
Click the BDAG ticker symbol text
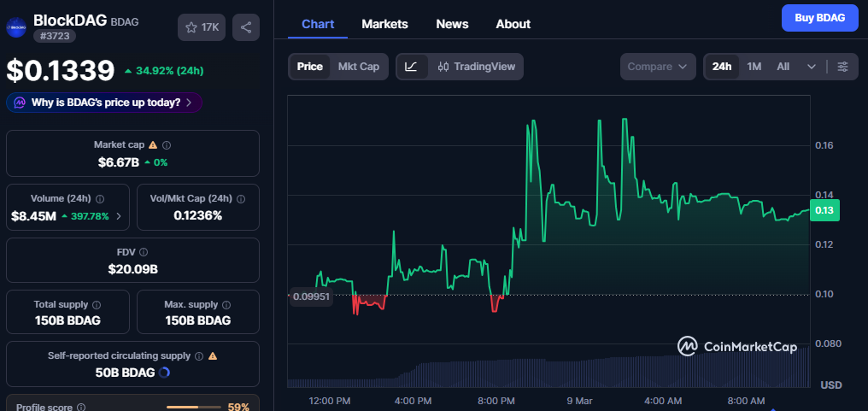tap(125, 22)
